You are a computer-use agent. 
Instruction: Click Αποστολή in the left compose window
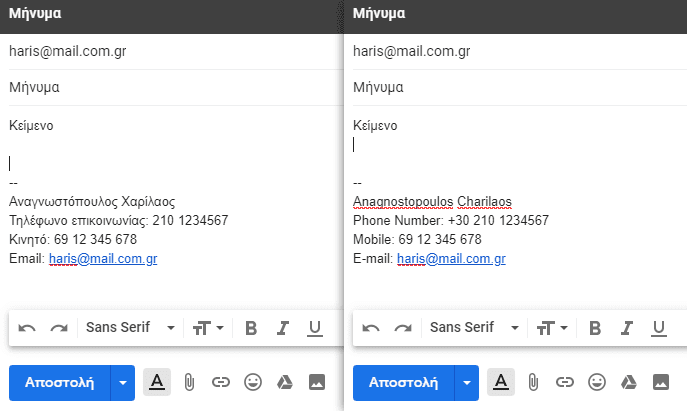tap(60, 383)
